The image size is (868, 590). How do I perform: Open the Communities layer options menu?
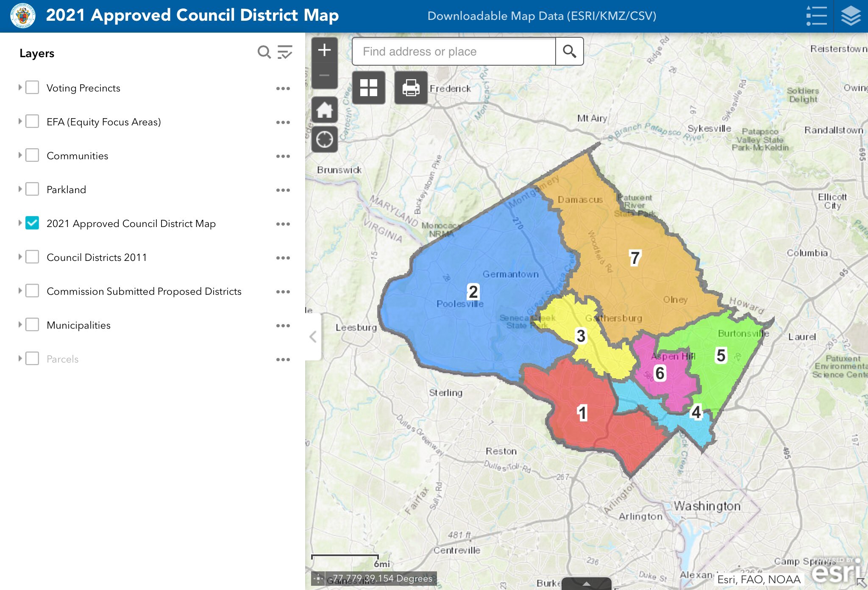click(x=283, y=155)
